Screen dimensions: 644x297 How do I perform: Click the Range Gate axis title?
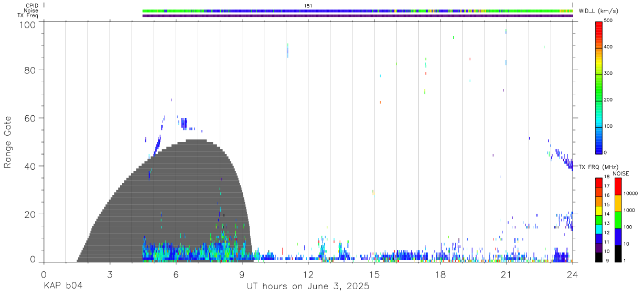8,142
